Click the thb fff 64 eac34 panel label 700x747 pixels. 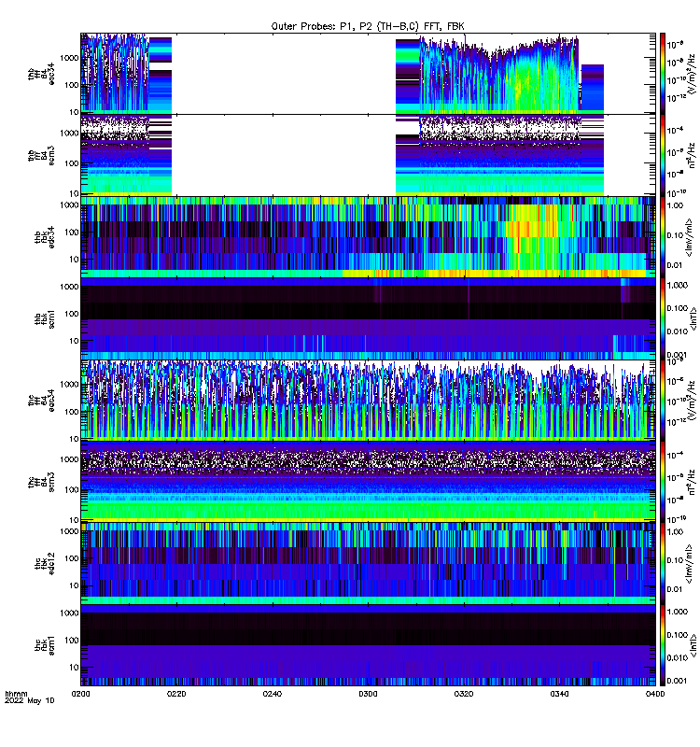click(x=41, y=75)
